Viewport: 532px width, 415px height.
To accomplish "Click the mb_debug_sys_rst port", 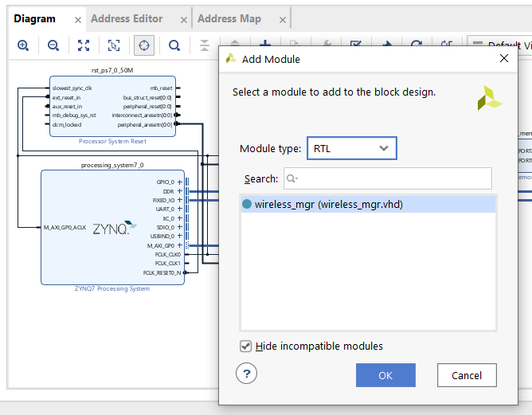I will 74,115.
